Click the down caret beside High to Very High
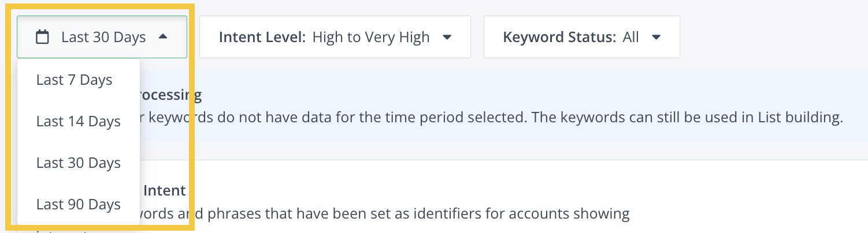The height and width of the screenshot is (233, 868). pyautogui.click(x=447, y=37)
